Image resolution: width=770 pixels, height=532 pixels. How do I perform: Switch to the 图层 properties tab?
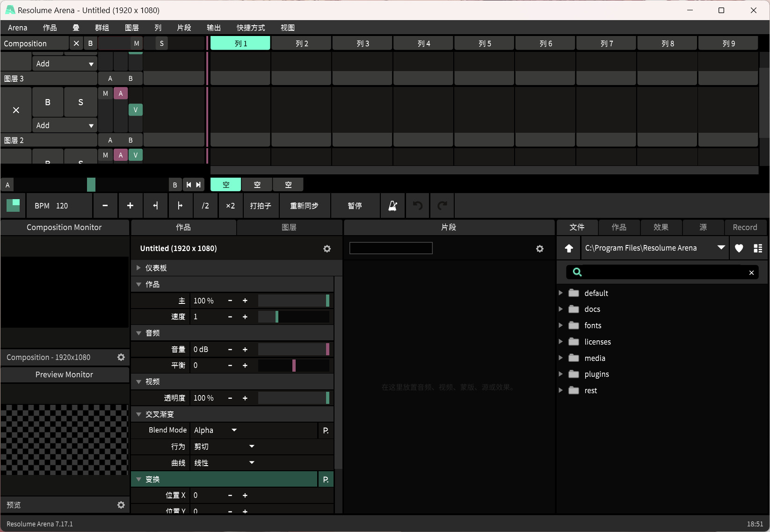click(x=289, y=227)
